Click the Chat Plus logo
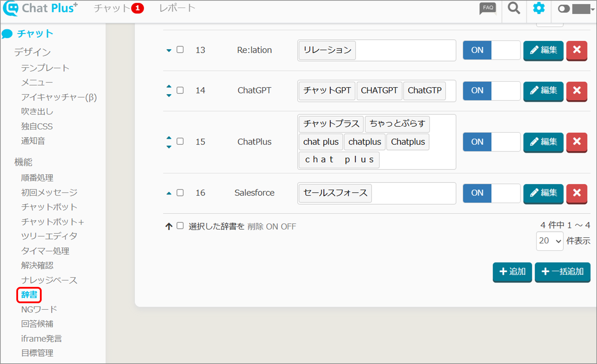 coord(40,8)
